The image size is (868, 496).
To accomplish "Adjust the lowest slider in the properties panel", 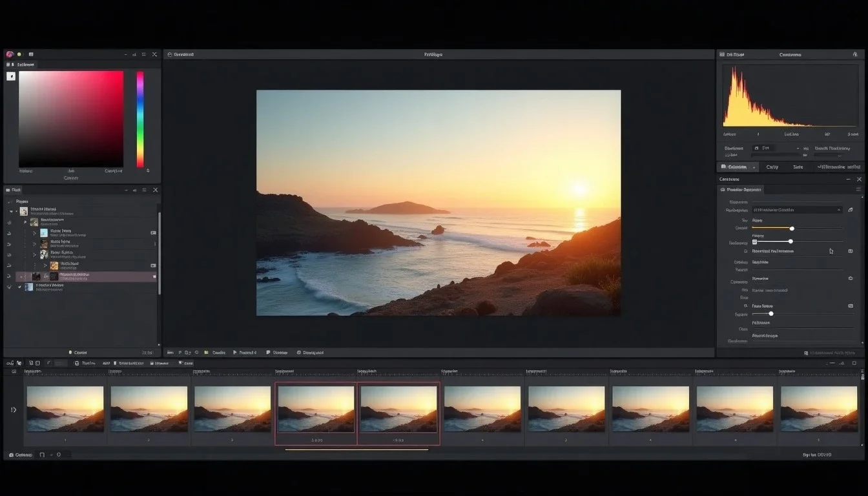I will 803,314.
